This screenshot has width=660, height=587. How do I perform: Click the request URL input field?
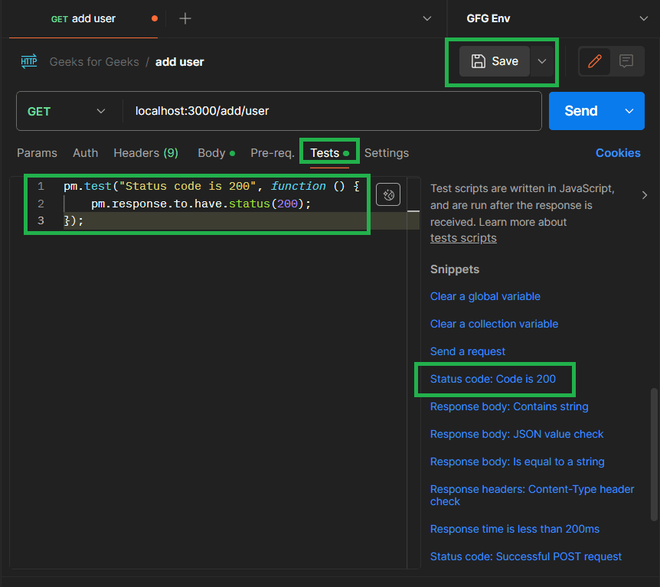[330, 111]
